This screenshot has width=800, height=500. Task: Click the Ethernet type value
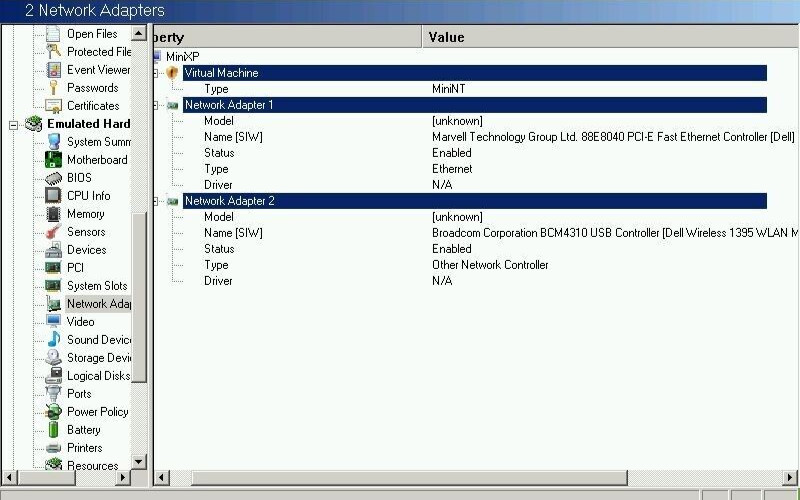[x=452, y=169]
